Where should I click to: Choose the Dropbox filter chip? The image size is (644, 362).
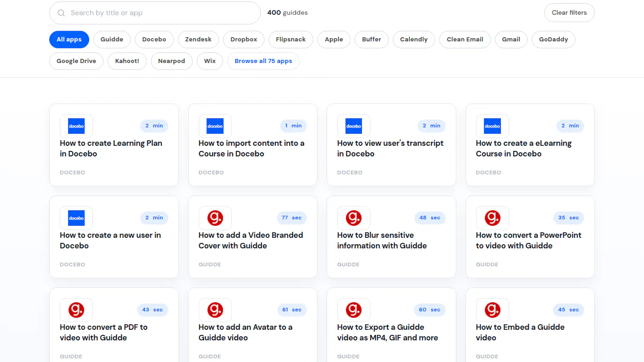pos(244,40)
